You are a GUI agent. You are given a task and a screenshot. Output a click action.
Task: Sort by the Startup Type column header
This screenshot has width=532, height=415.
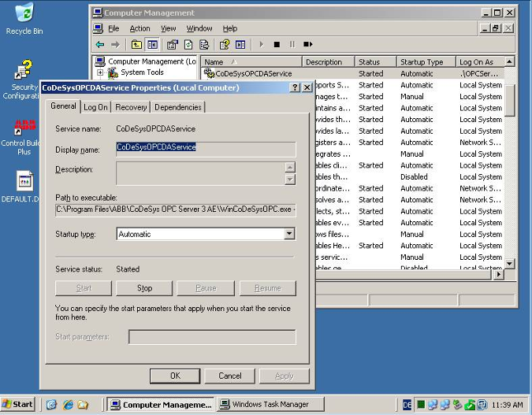coord(426,62)
